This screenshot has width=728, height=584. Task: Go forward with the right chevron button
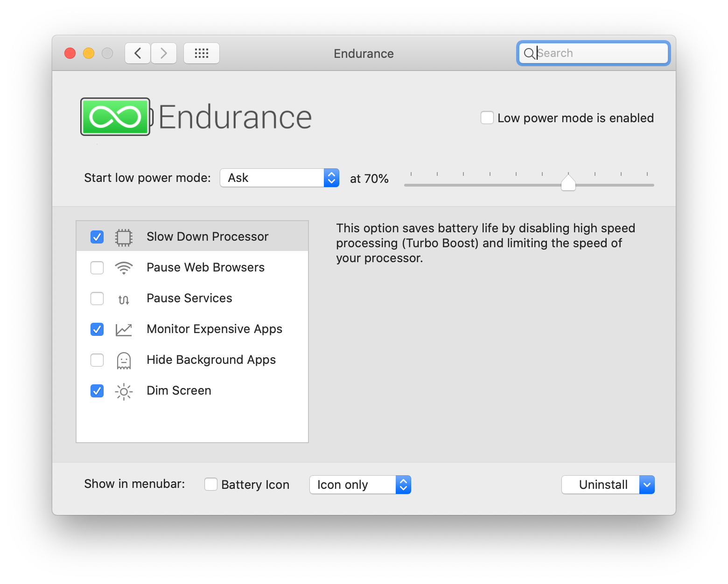click(x=164, y=53)
